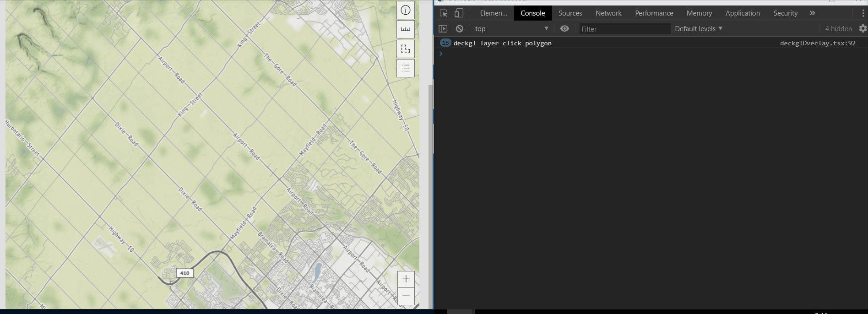Click the console prompt input line
868x314 pixels.
[x=650, y=54]
